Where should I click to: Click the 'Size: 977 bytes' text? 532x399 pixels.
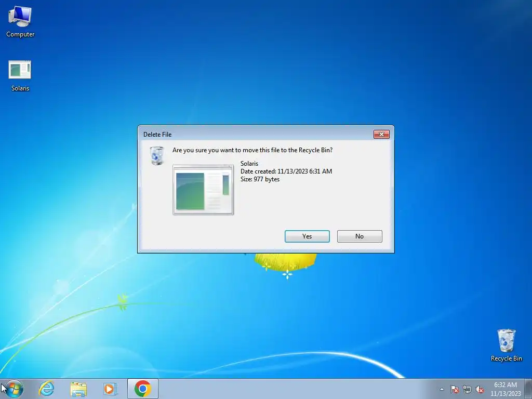click(260, 179)
